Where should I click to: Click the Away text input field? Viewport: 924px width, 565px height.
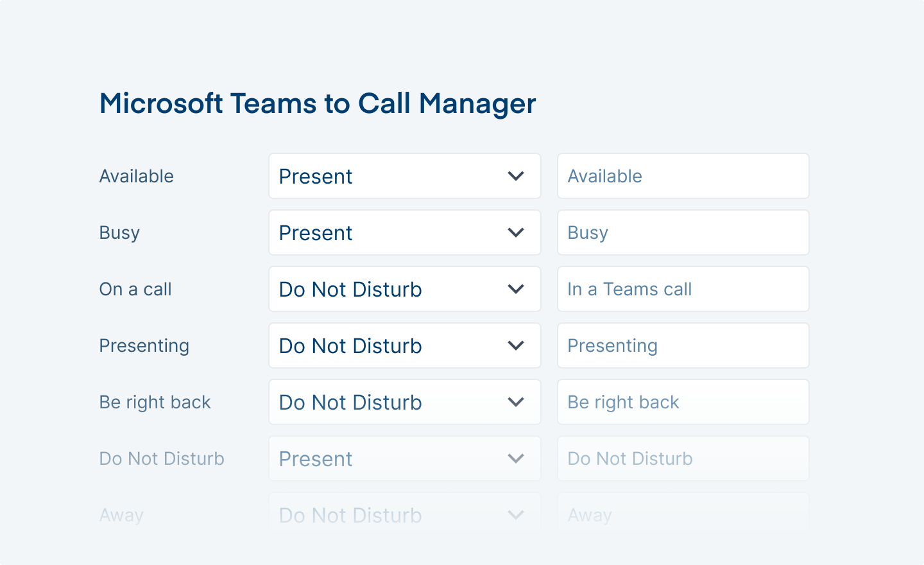pyautogui.click(x=683, y=515)
